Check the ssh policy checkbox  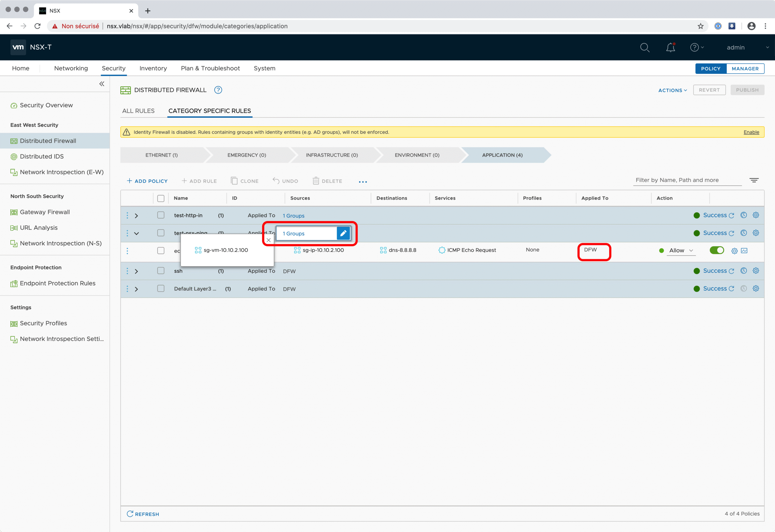[161, 271]
